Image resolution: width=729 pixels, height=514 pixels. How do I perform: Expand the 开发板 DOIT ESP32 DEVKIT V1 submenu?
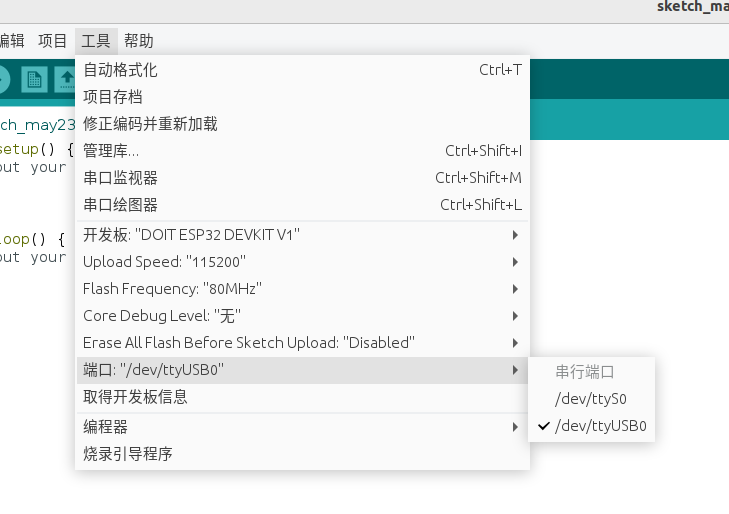[x=302, y=235]
